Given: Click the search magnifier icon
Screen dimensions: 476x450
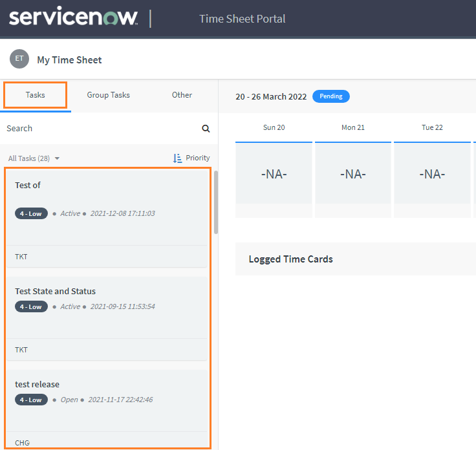Looking at the screenshot, I should tap(206, 129).
